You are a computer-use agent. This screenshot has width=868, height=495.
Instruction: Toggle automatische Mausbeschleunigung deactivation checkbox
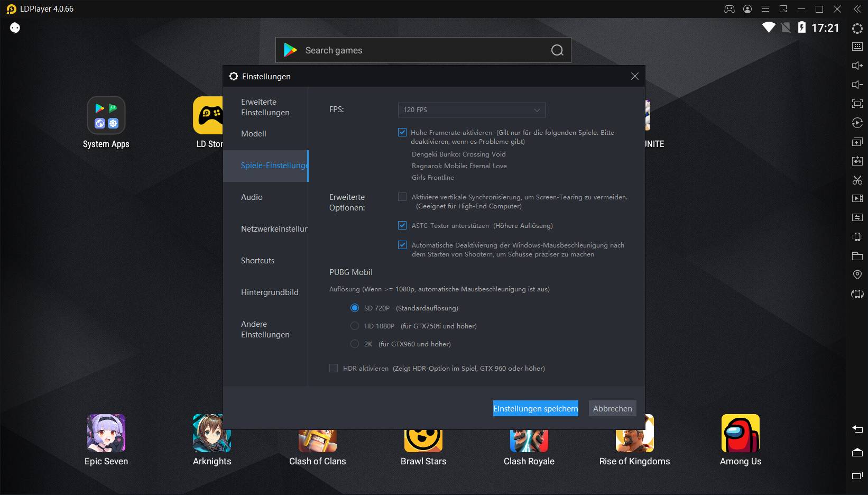click(402, 245)
